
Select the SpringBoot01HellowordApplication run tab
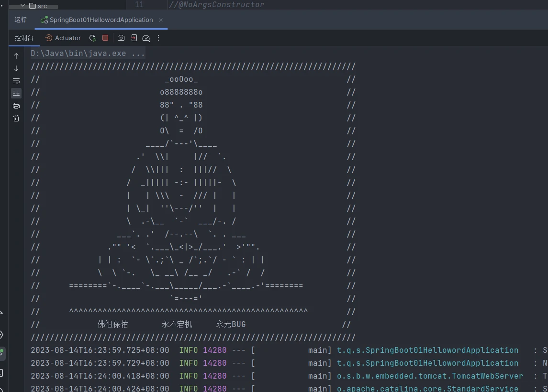(x=101, y=20)
